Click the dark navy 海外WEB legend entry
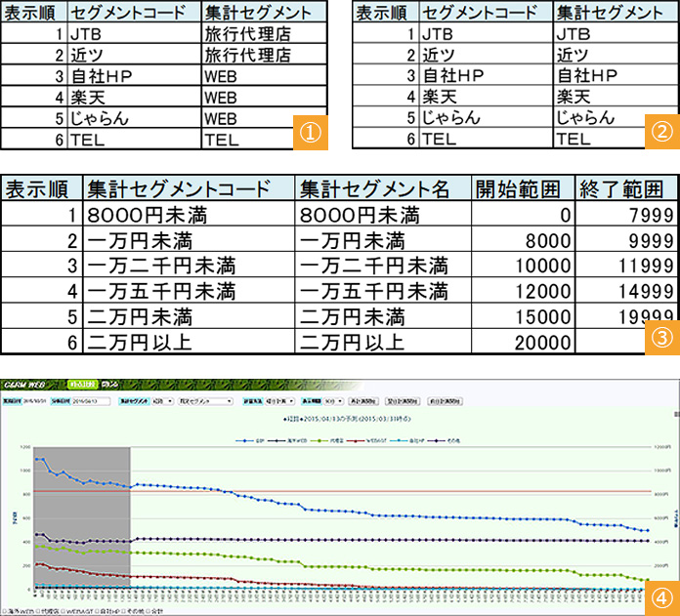 [288, 440]
